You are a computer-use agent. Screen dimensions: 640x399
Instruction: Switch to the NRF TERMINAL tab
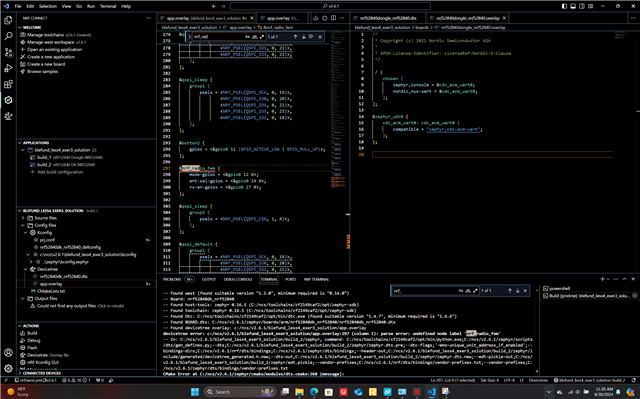coord(316,279)
